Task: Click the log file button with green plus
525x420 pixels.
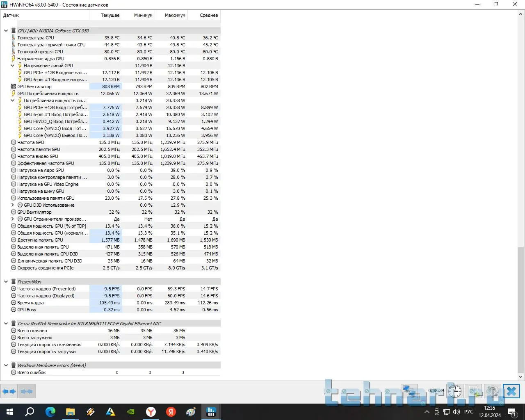Action: [475, 391]
